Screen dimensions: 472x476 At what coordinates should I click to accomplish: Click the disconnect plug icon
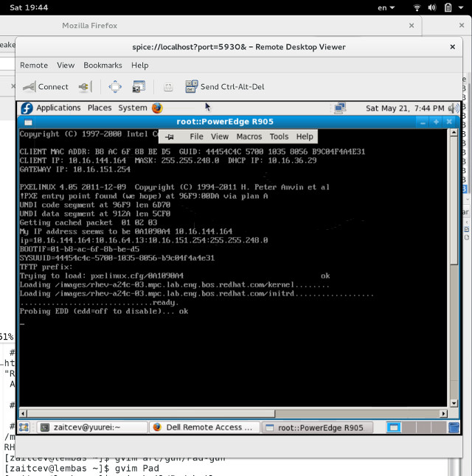click(x=85, y=87)
